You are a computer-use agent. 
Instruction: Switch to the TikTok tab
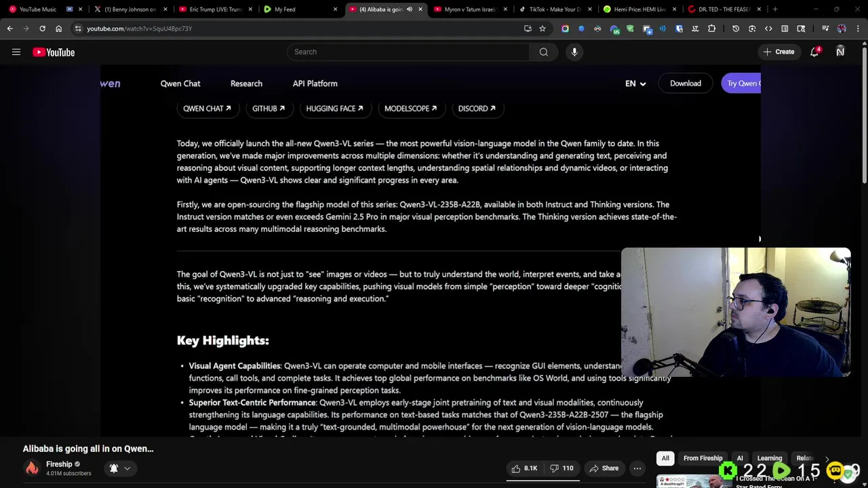pyautogui.click(x=555, y=9)
